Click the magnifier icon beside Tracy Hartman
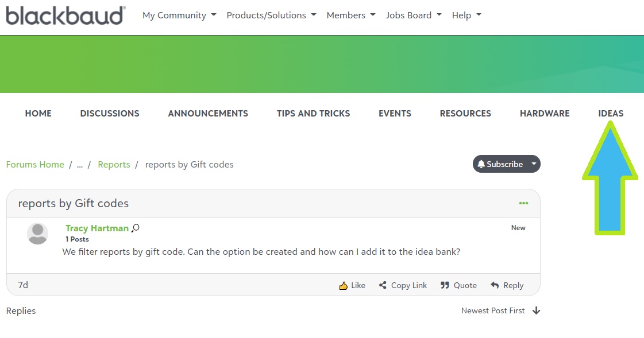The image size is (644, 338). click(136, 228)
